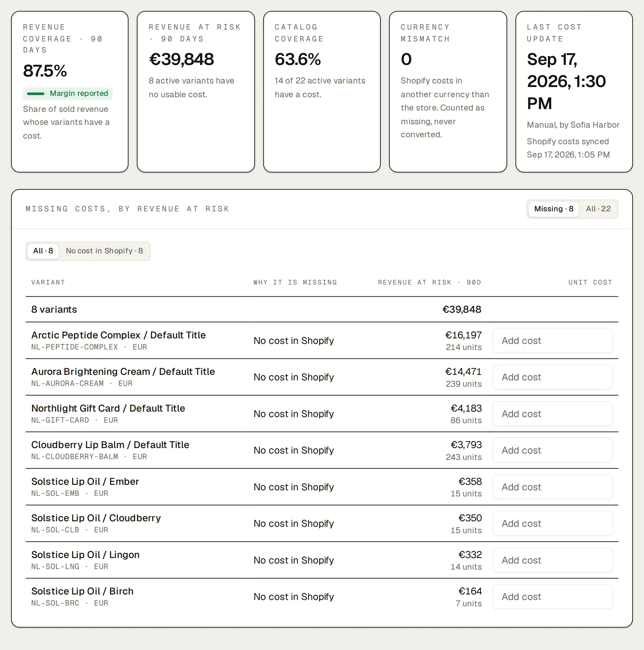
Task: Click the €39,848 total in the summary row
Action: (462, 309)
